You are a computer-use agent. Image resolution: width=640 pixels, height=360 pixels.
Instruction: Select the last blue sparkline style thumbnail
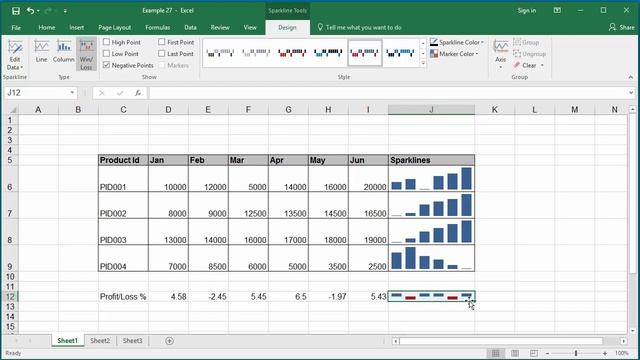pos(400,53)
